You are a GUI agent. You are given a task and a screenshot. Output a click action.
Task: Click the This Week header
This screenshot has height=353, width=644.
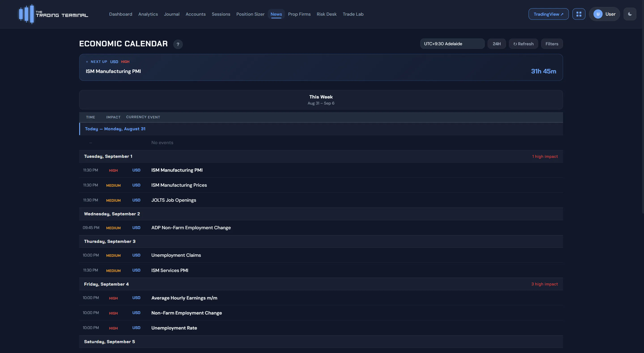tap(321, 100)
